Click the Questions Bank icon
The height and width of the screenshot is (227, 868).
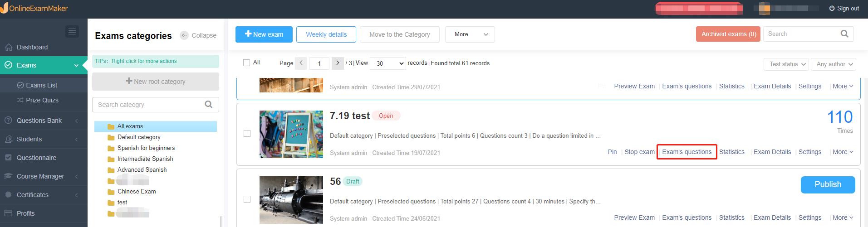(8, 121)
